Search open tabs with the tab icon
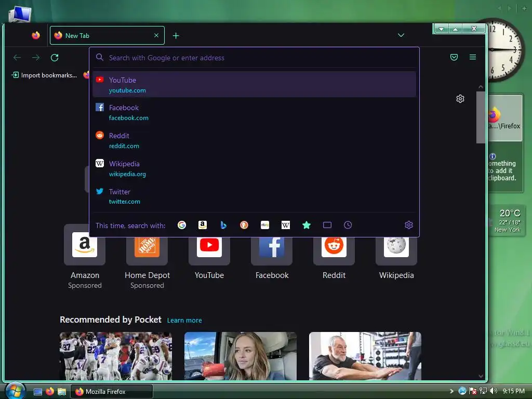This screenshot has height=399, width=532. [x=327, y=225]
